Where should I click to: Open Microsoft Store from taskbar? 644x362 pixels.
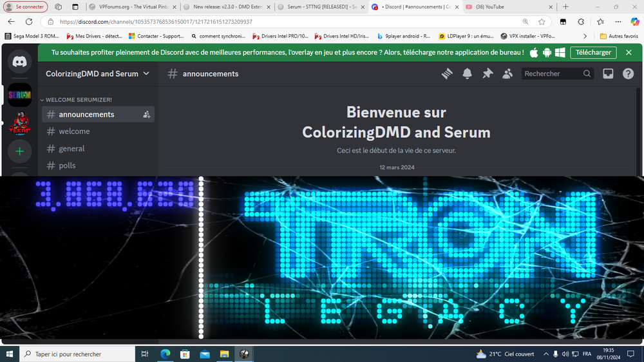[x=185, y=354]
